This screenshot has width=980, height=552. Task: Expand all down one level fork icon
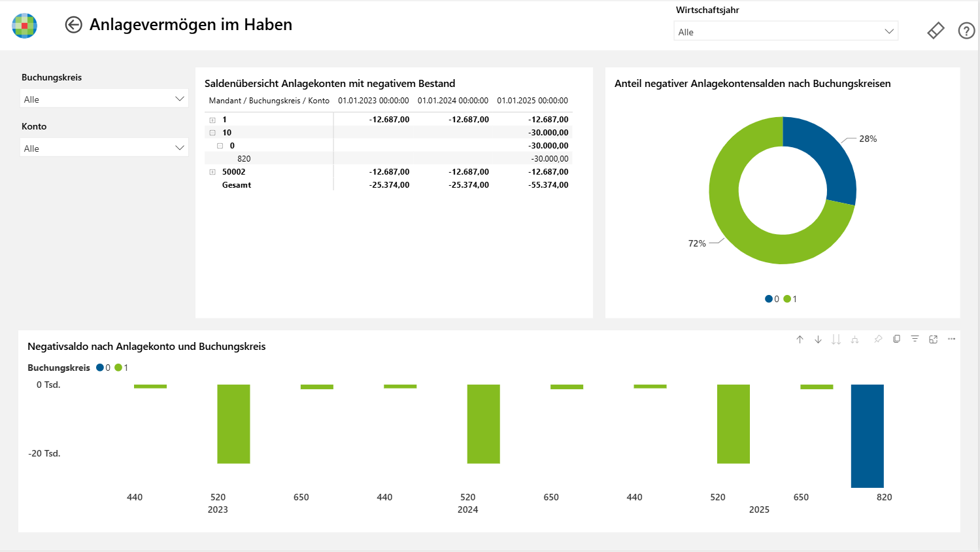click(x=854, y=339)
